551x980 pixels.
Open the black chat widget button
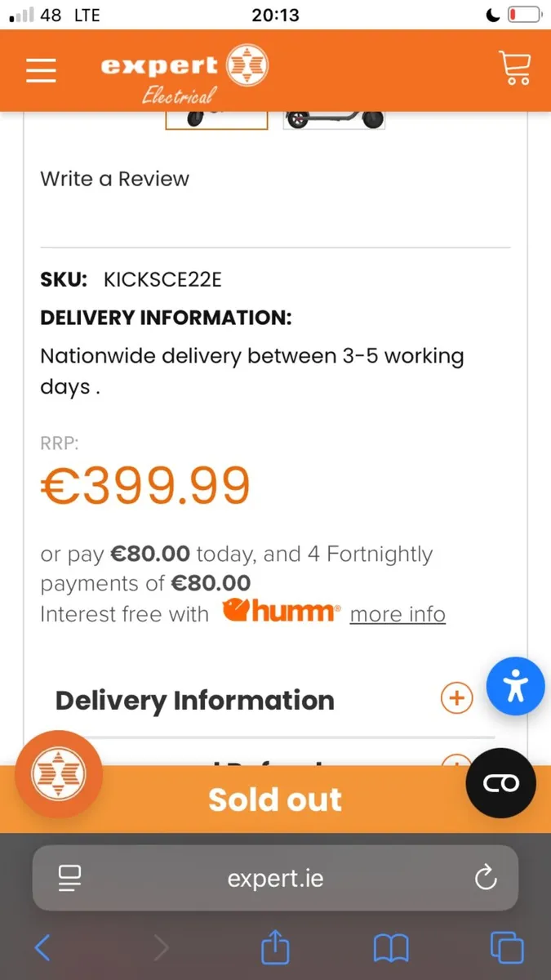[x=500, y=783]
